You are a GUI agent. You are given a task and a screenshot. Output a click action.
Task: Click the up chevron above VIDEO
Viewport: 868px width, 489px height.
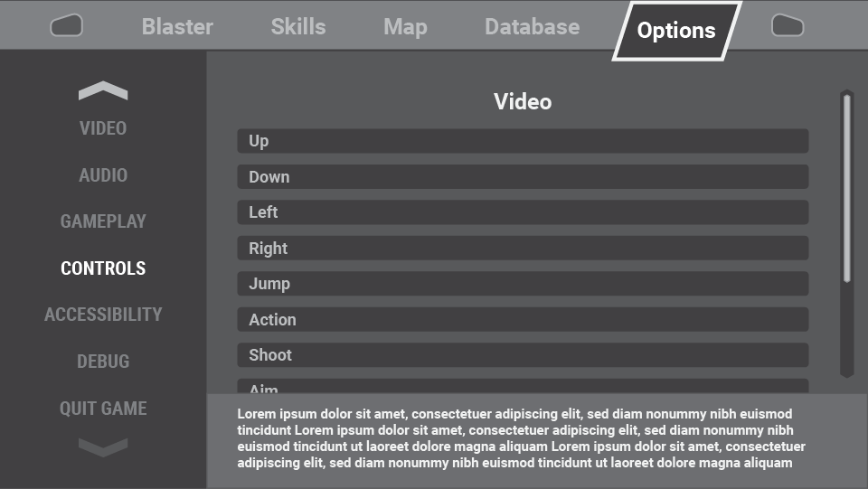[103, 90]
